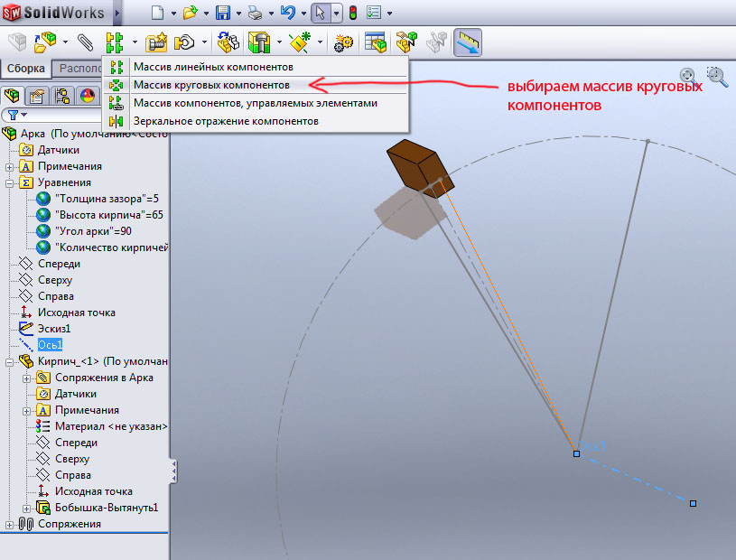Viewport: 736px width, 560px height.
Task: Toggle the highlighted measure tool at toolbar end
Action: pos(467,42)
